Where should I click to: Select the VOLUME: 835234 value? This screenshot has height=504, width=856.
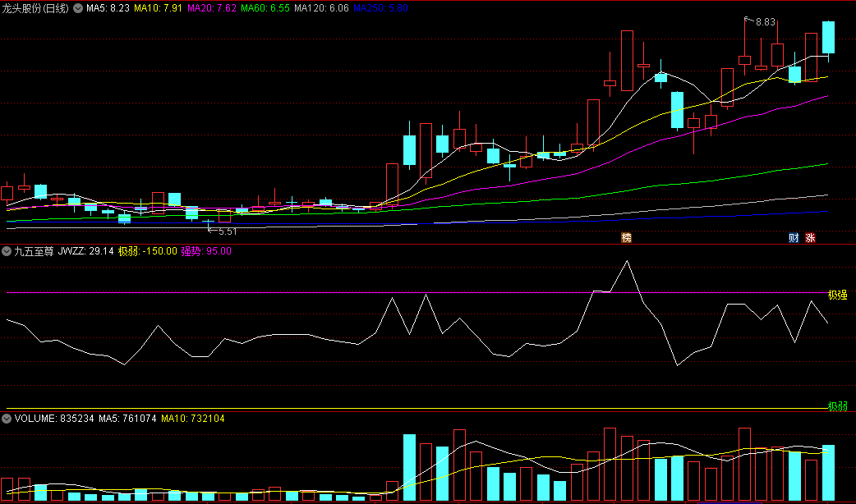tap(54, 419)
